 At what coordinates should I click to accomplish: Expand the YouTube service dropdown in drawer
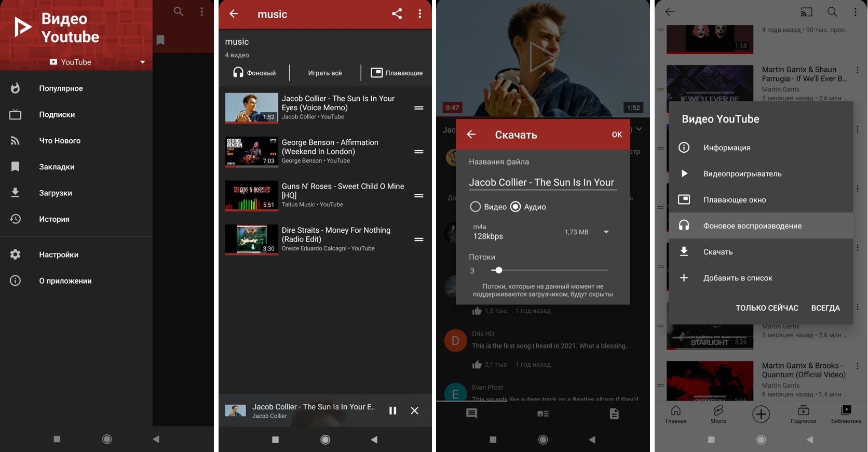pos(142,62)
